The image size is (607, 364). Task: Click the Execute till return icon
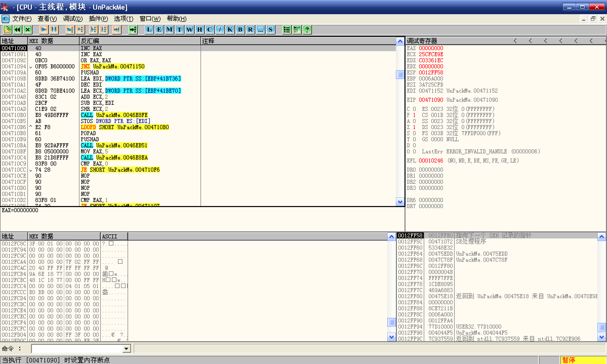(116, 30)
